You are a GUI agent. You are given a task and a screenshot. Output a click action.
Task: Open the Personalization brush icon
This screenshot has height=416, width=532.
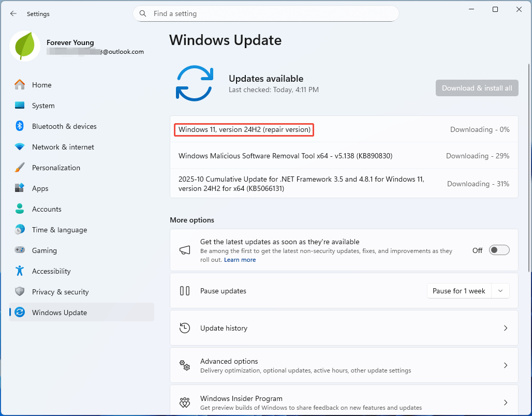pyautogui.click(x=20, y=168)
